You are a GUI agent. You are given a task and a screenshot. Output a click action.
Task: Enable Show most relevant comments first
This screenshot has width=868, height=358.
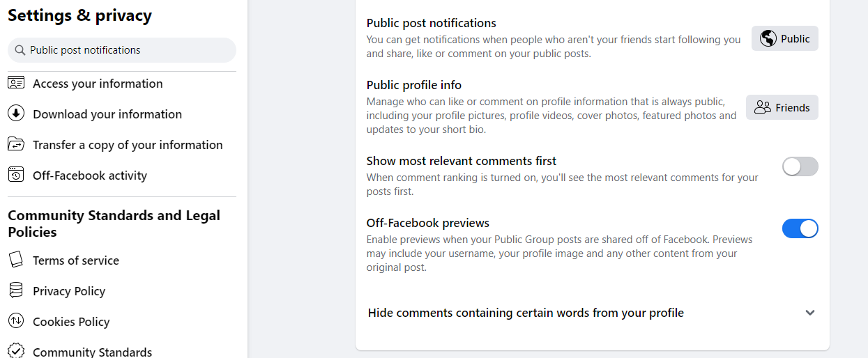pos(800,166)
